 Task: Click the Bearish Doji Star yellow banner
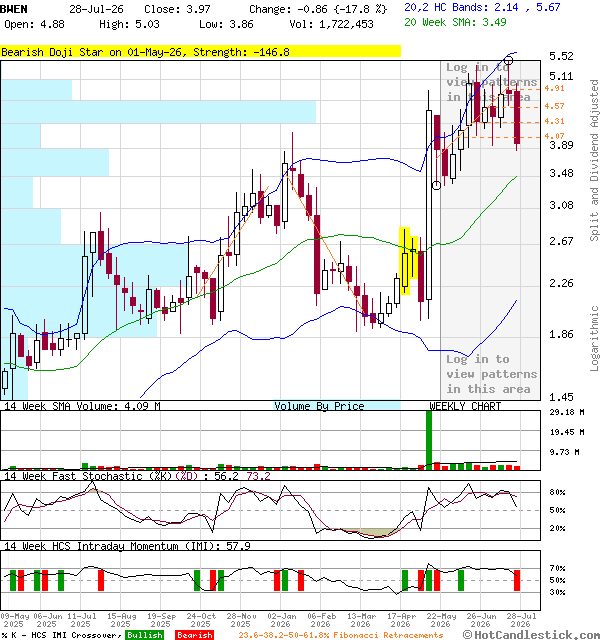pyautogui.click(x=200, y=52)
